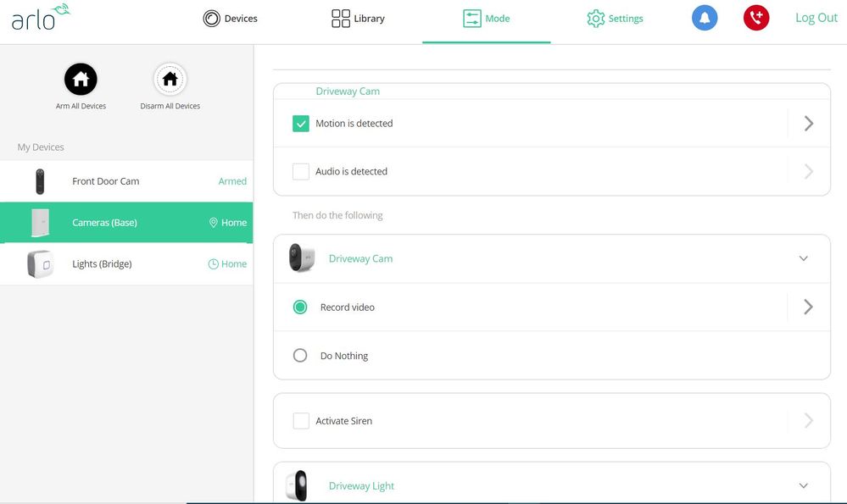Click the Driveway Cam camera thumbnail

(x=302, y=258)
